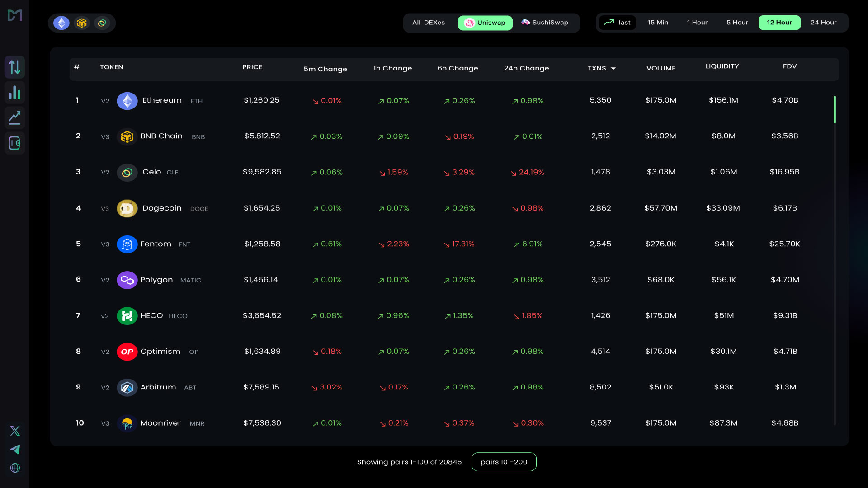Sort by the 24h Change column header
The height and width of the screenshot is (488, 868).
click(526, 68)
